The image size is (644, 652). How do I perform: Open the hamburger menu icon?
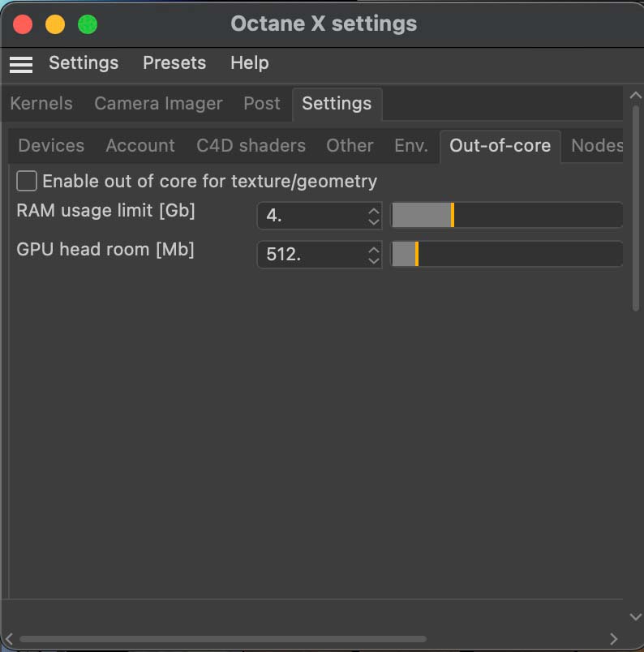pyautogui.click(x=21, y=64)
